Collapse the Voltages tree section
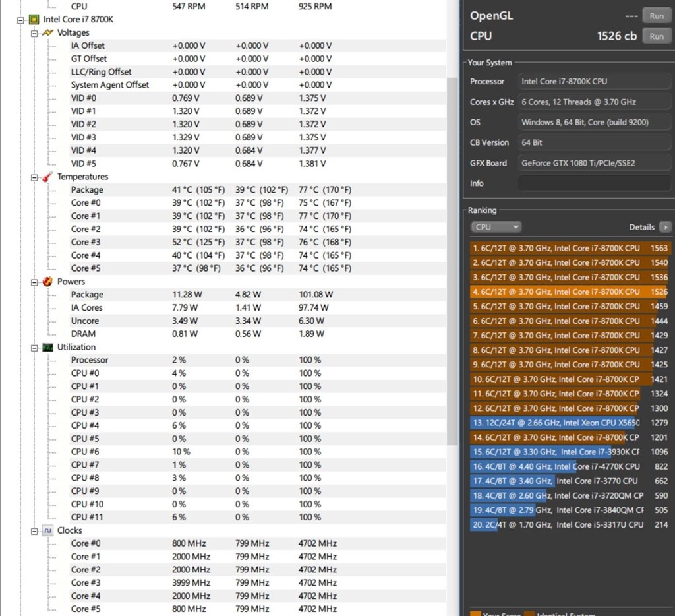 tap(34, 33)
